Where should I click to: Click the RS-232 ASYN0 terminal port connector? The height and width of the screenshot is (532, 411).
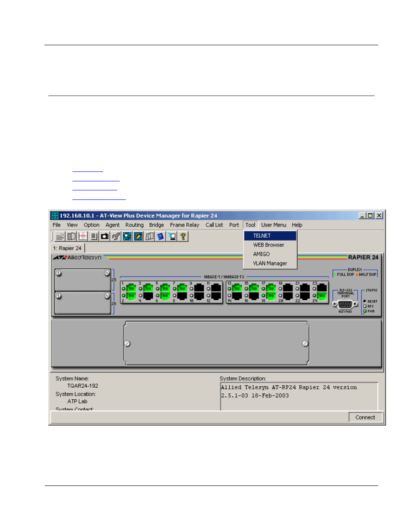click(345, 304)
